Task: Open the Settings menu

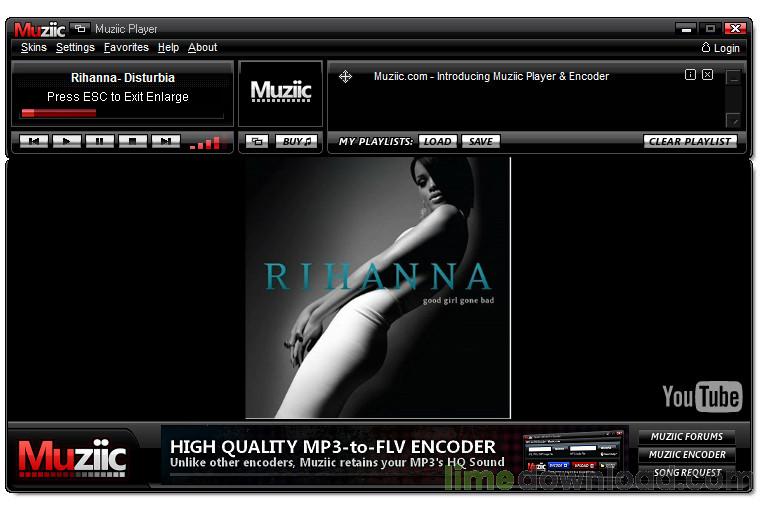Action: pos(75,48)
